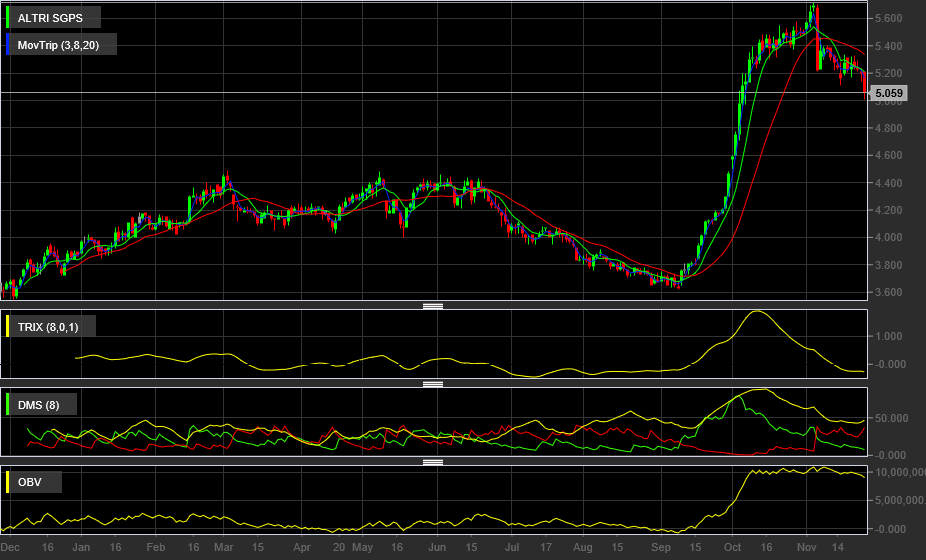Click yellow color swatch beside TRIX

tap(8, 327)
